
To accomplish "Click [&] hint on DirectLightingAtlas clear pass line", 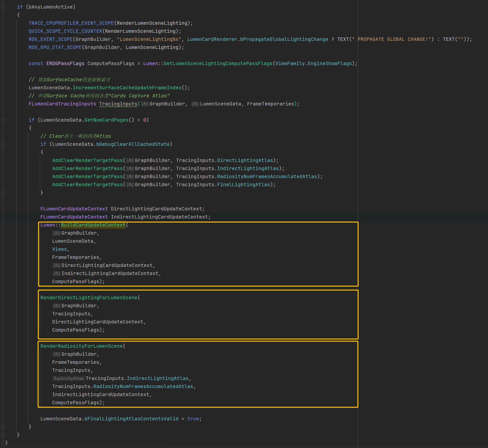I will [130, 161].
